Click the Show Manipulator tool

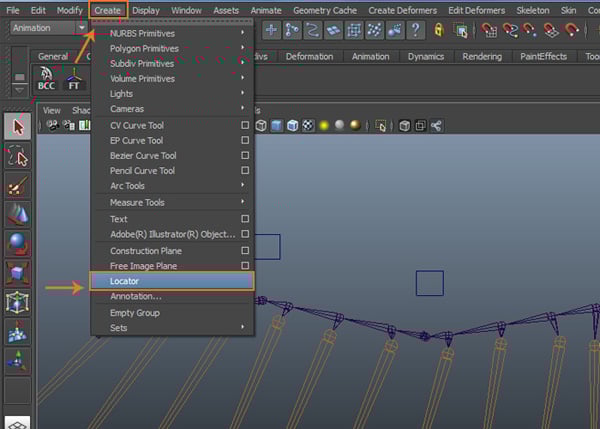(18, 361)
